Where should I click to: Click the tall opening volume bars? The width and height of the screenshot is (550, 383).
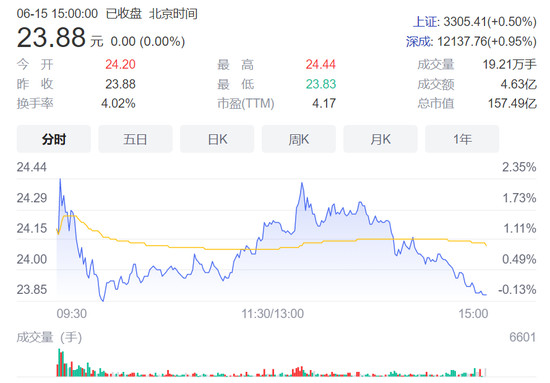pos(61,363)
